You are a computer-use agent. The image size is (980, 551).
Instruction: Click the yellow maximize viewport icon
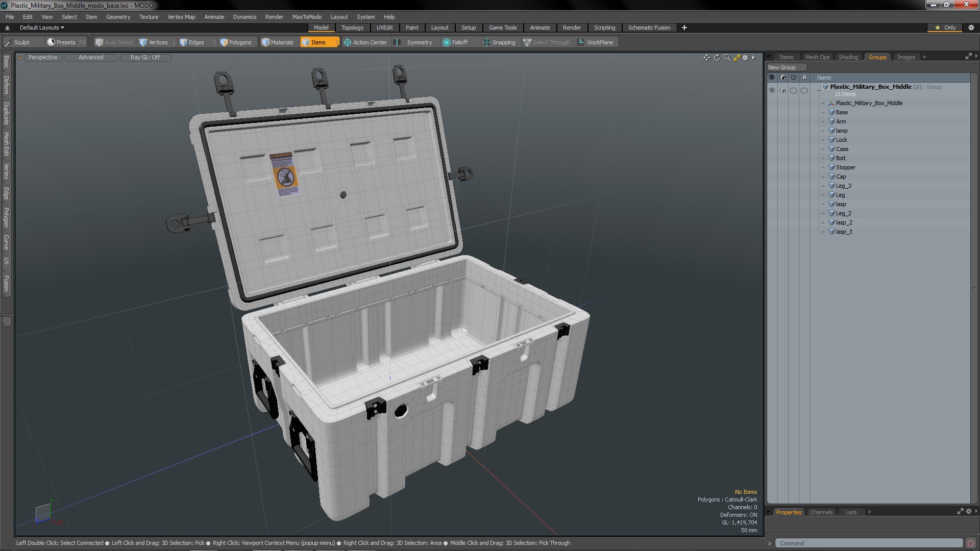pyautogui.click(x=737, y=58)
